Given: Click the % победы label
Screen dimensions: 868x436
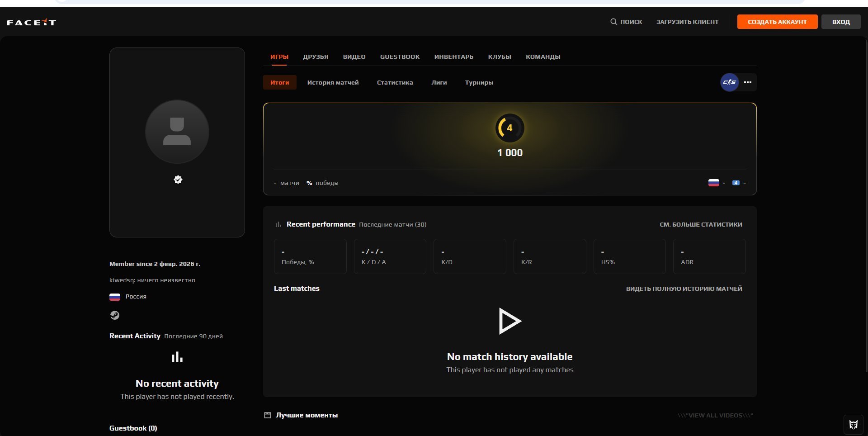Looking at the screenshot, I should point(322,183).
